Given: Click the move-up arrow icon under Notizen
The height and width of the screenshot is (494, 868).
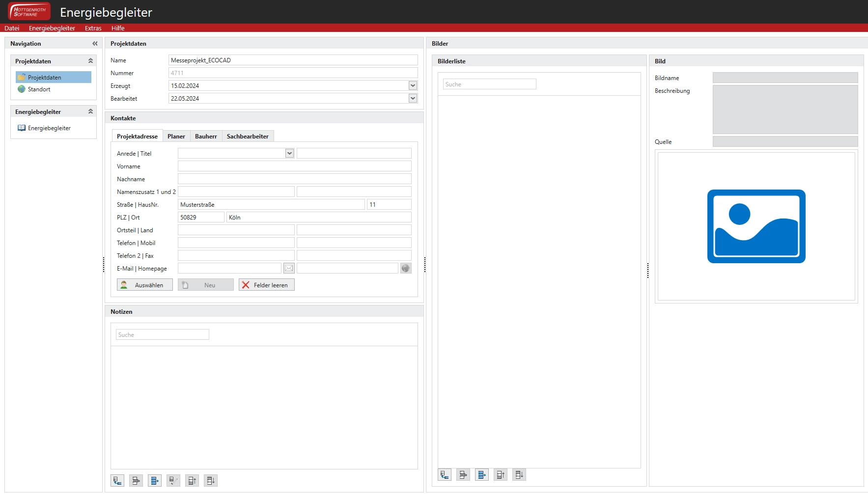Looking at the screenshot, I should tap(192, 481).
